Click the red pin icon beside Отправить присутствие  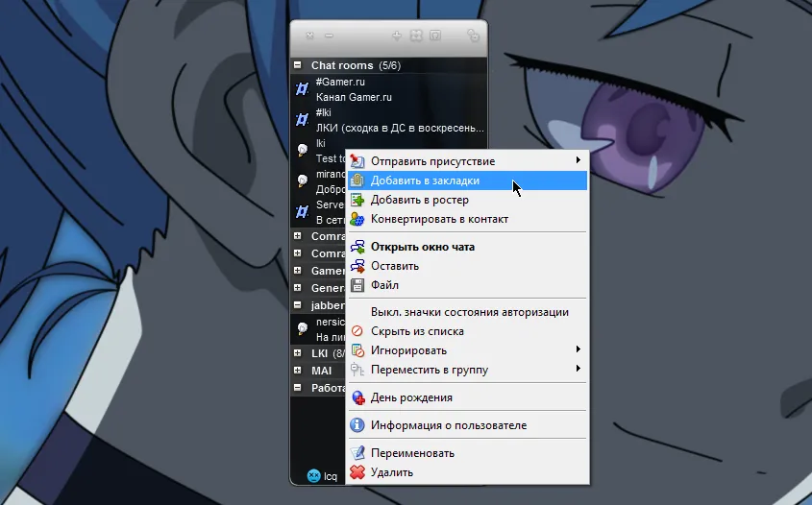(357, 161)
